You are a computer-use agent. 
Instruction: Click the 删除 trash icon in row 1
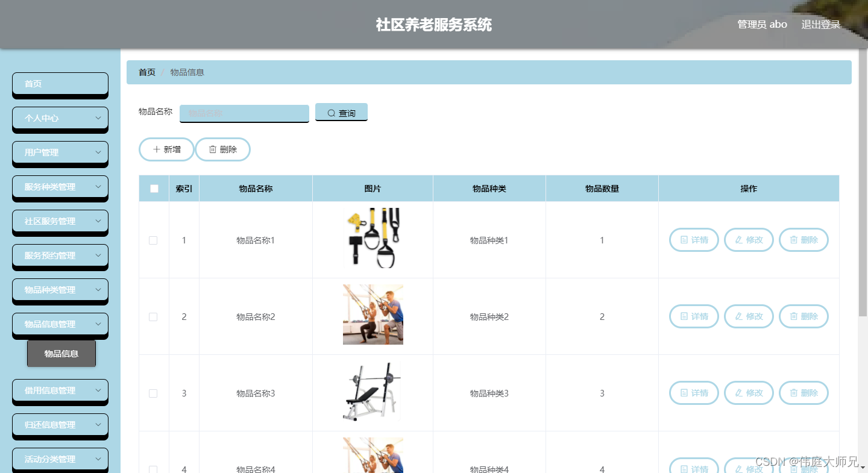tap(794, 240)
